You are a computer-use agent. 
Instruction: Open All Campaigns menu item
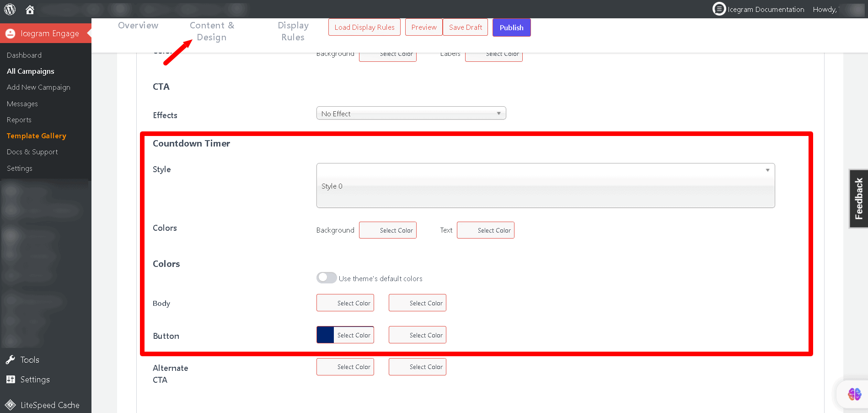click(x=31, y=71)
